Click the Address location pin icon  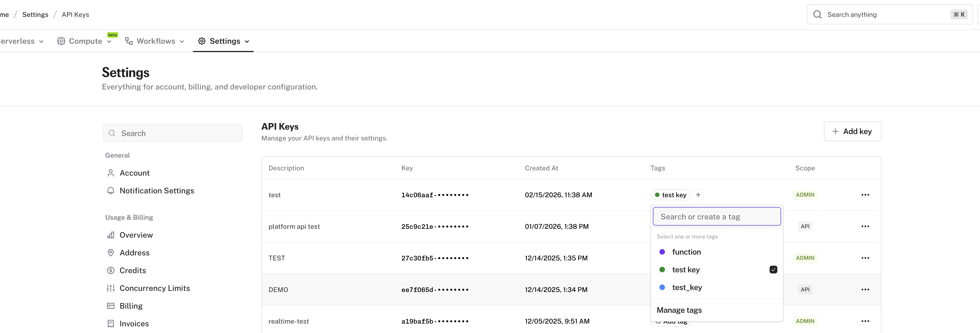click(111, 253)
